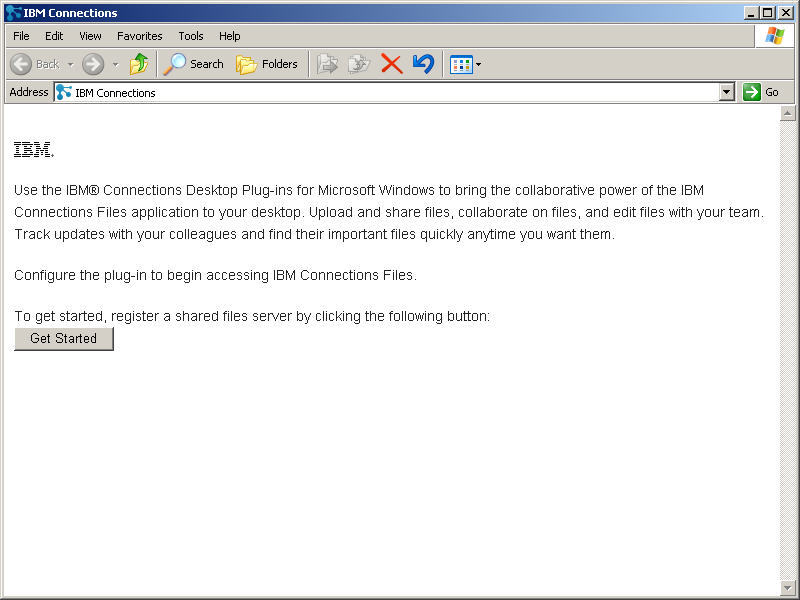Expand the Address bar dropdown

(x=727, y=92)
